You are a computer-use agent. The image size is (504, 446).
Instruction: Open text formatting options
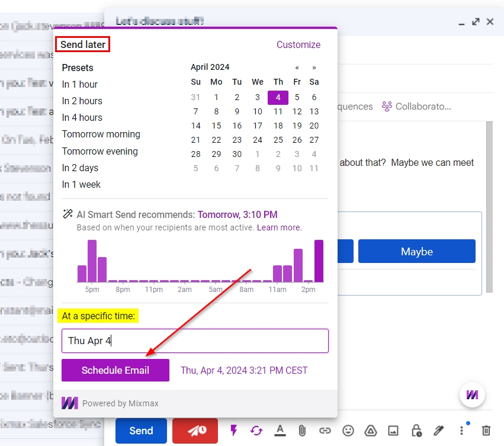click(x=280, y=431)
